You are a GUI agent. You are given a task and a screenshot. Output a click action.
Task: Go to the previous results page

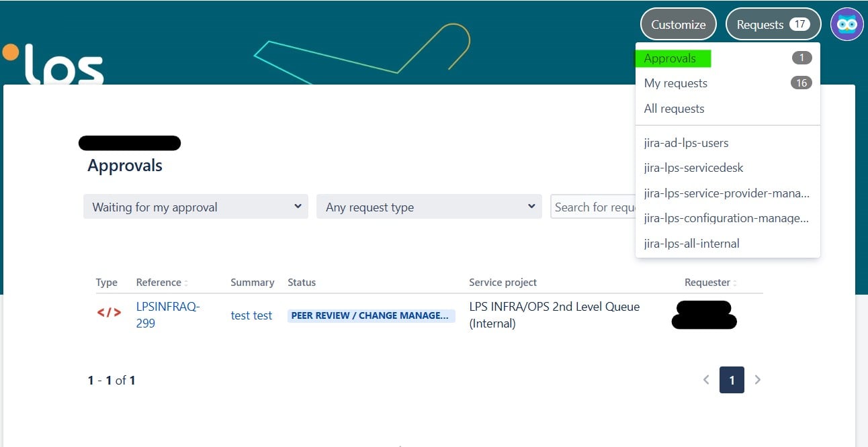706,380
